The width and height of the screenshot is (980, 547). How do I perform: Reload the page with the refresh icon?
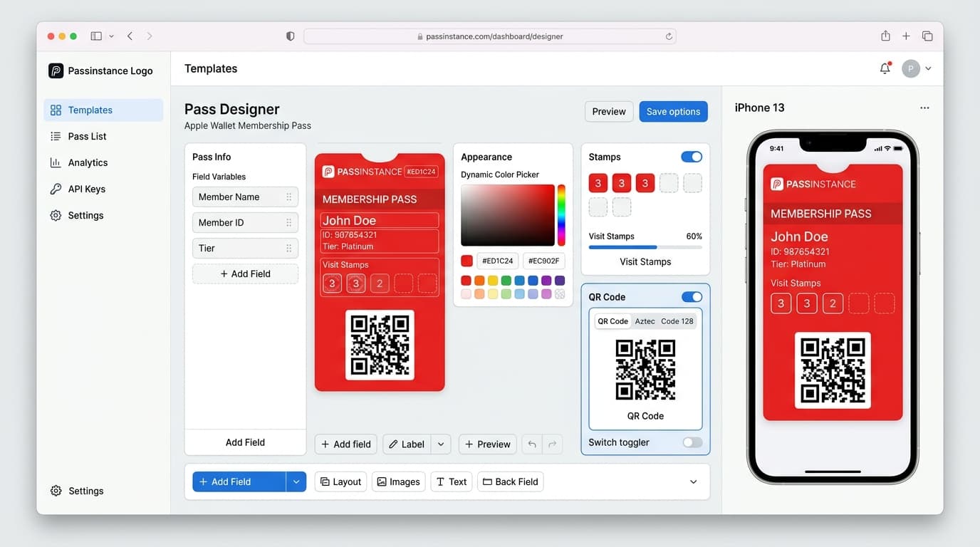tap(669, 36)
